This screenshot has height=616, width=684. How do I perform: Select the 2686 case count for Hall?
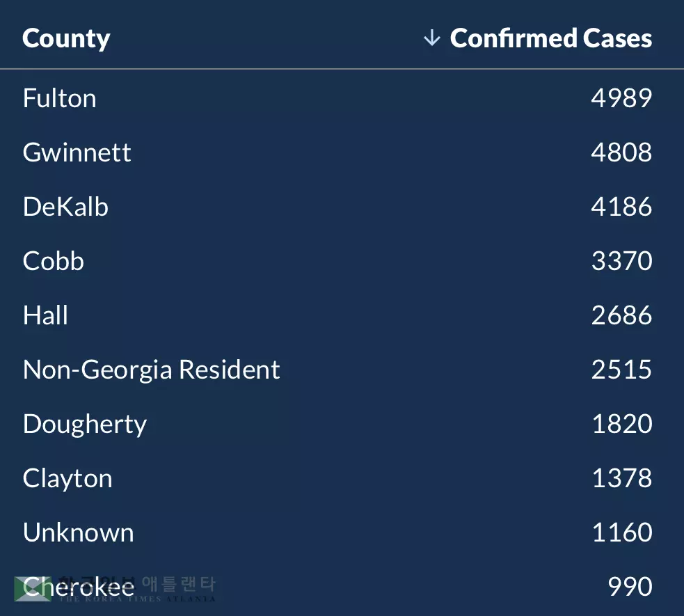click(x=621, y=315)
